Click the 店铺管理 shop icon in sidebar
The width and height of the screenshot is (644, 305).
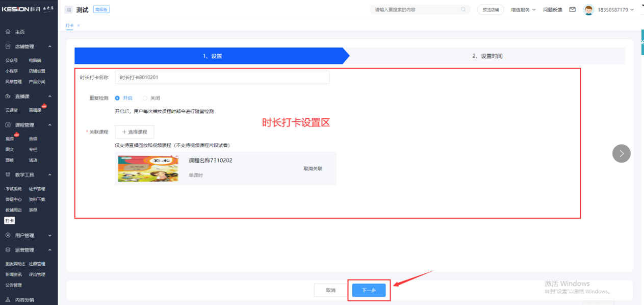coord(8,46)
